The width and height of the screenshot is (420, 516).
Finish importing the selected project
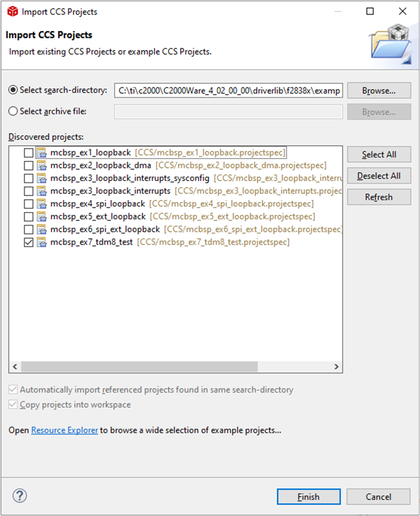pos(308,497)
